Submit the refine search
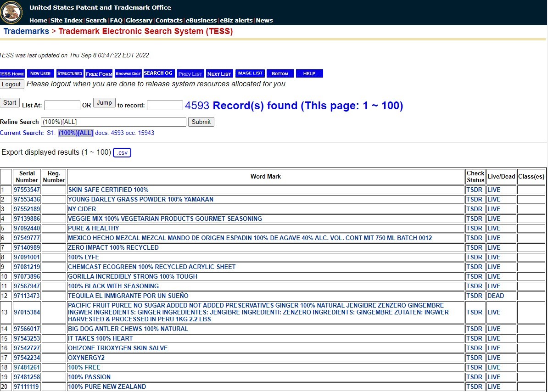 (201, 122)
